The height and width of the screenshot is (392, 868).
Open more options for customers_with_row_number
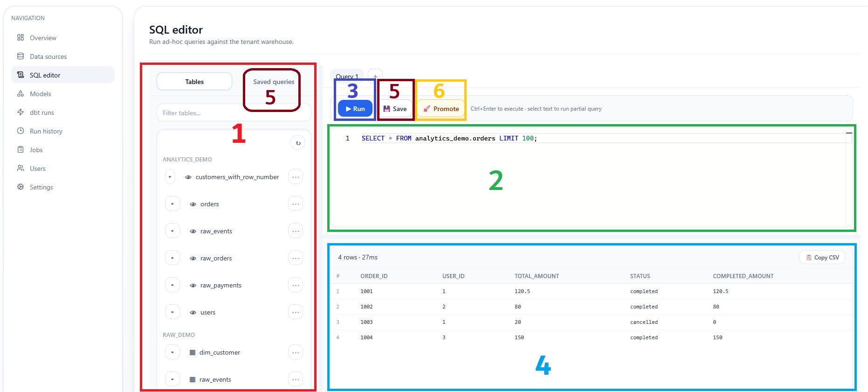pyautogui.click(x=296, y=177)
